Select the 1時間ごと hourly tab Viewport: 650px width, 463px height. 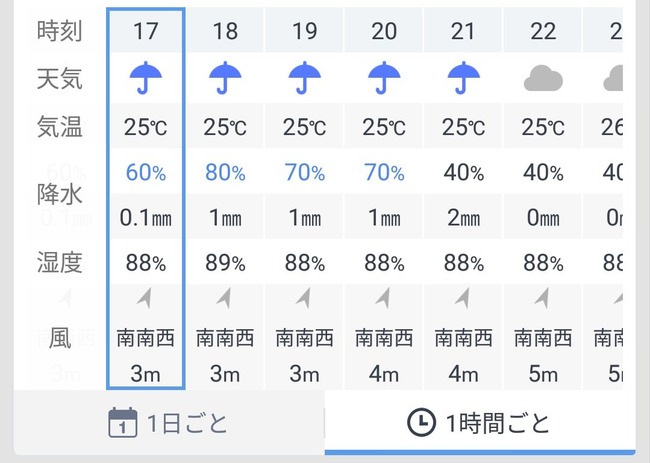480,422
